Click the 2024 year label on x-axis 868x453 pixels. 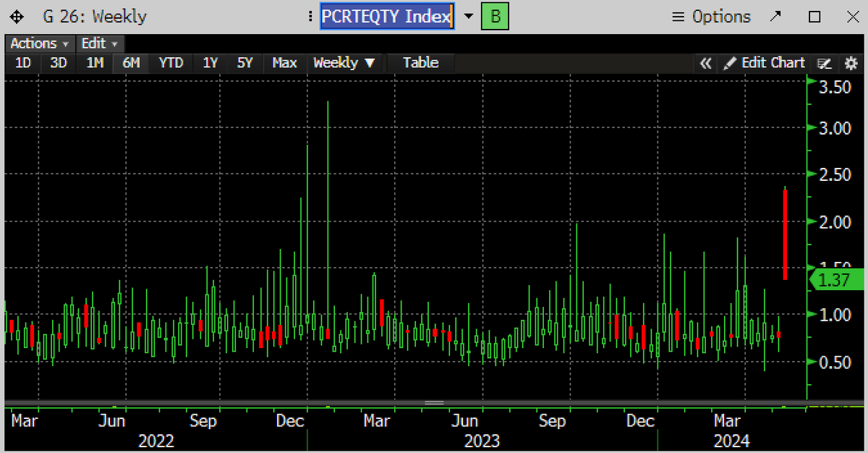point(731,441)
